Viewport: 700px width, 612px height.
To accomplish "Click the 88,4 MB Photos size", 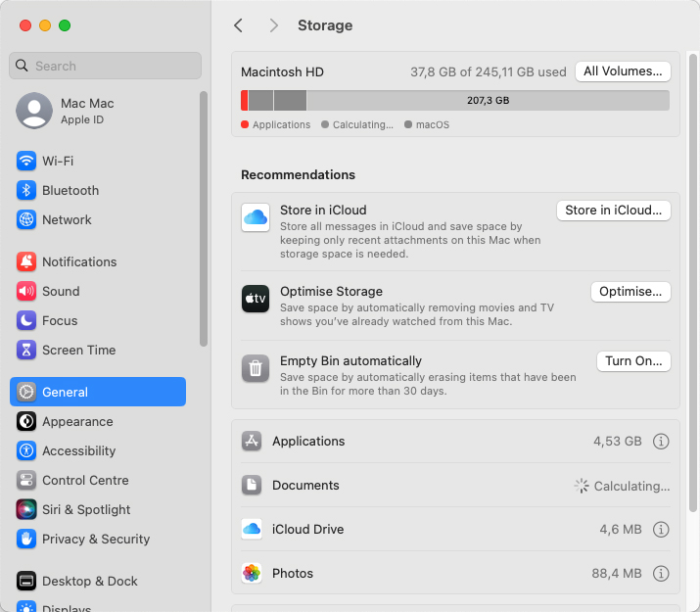I will pyautogui.click(x=617, y=573).
